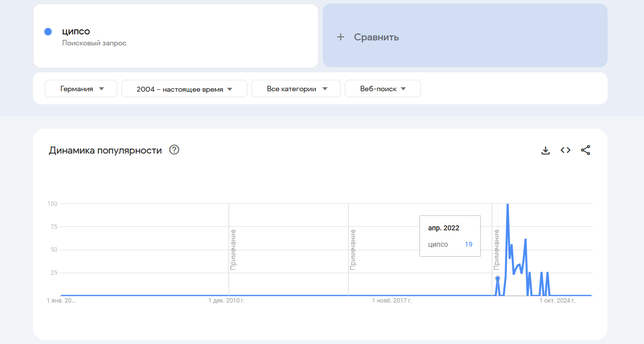
Task: Open the Германия region dropdown
Action: 81,89
